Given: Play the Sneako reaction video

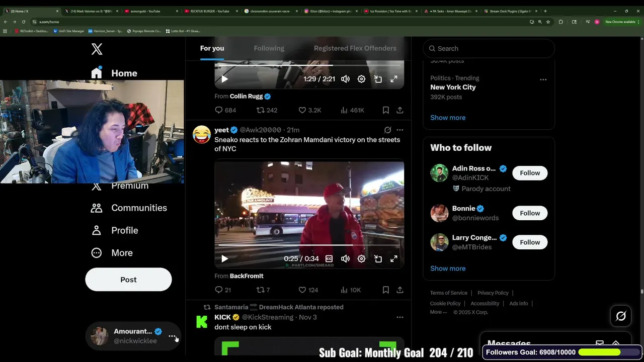Looking at the screenshot, I should (224, 259).
